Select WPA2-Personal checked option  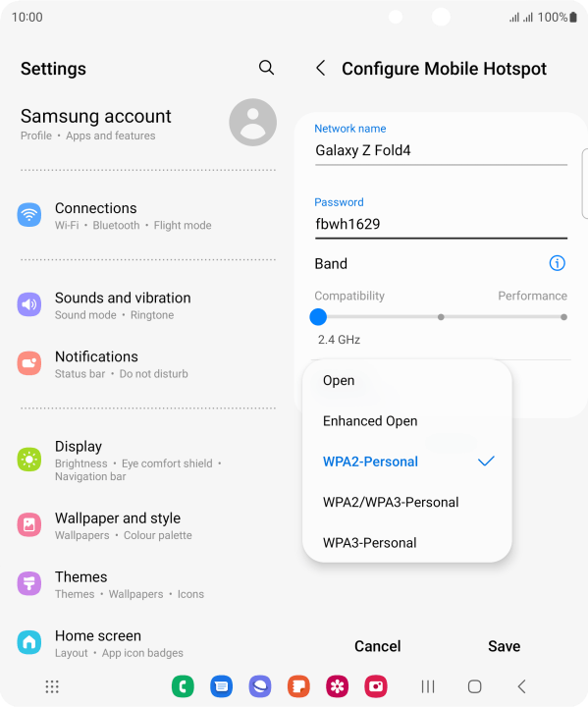coord(406,462)
